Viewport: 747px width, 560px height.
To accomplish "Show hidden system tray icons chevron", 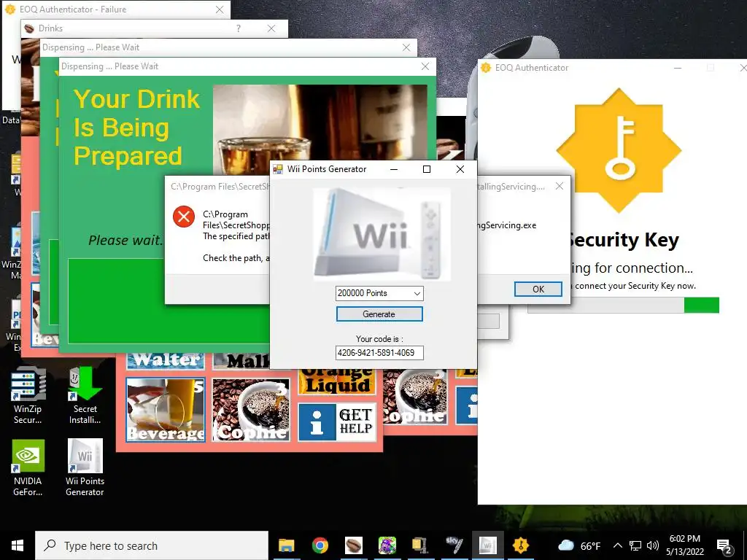I will [x=617, y=545].
